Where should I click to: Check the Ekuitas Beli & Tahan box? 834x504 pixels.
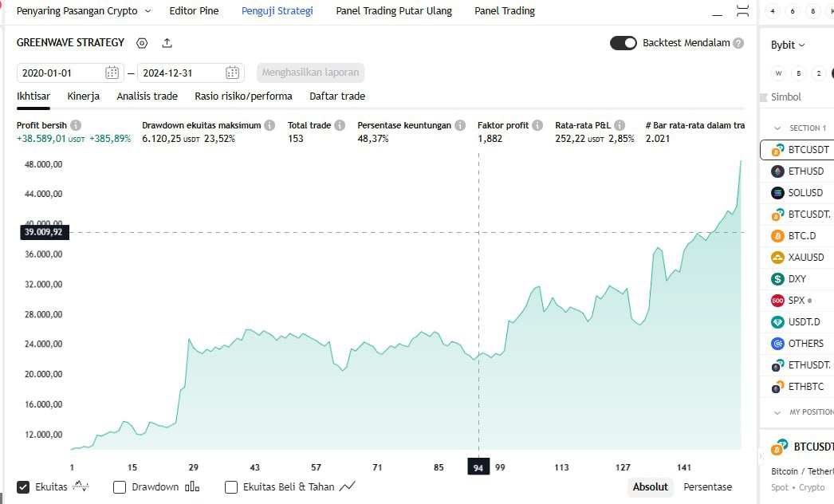(231, 487)
